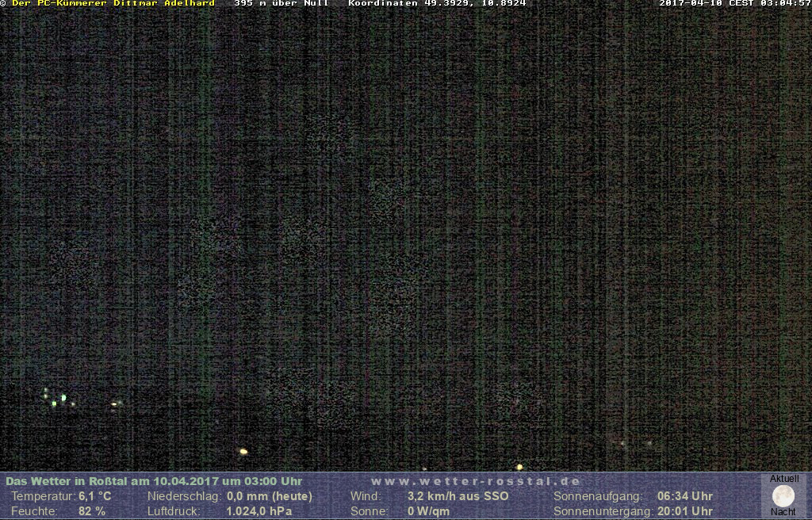Click the 'Nacht' label below the moon

[783, 512]
